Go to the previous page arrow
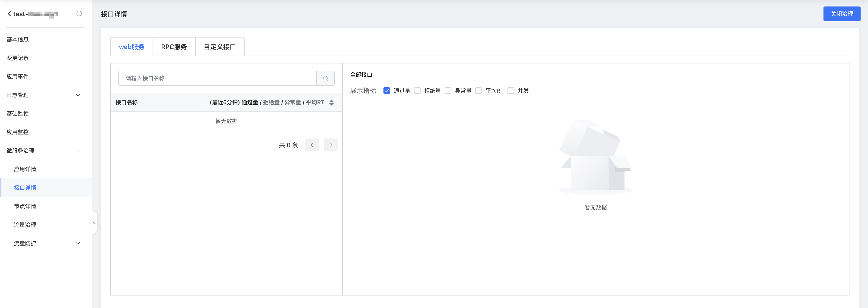This screenshot has width=868, height=308. 312,145
